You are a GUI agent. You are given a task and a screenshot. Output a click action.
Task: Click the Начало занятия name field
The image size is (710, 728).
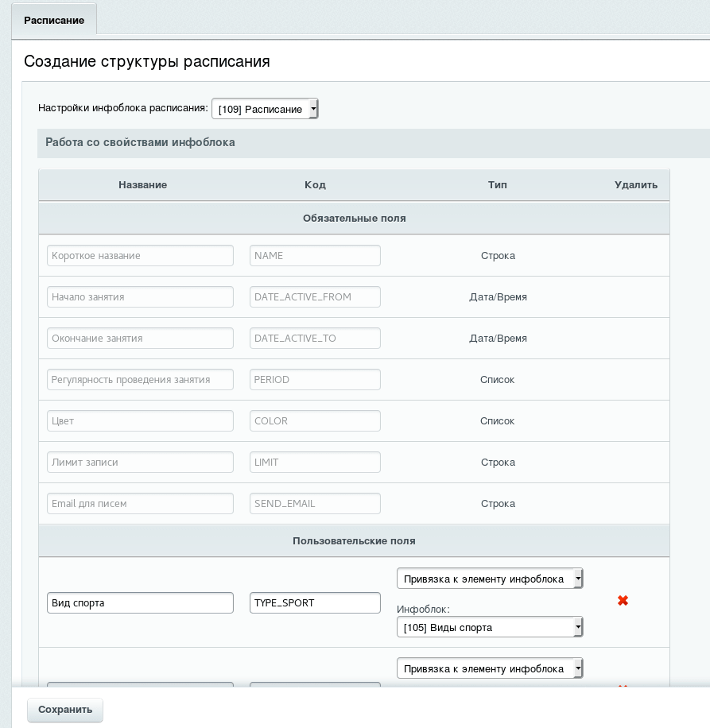140,296
